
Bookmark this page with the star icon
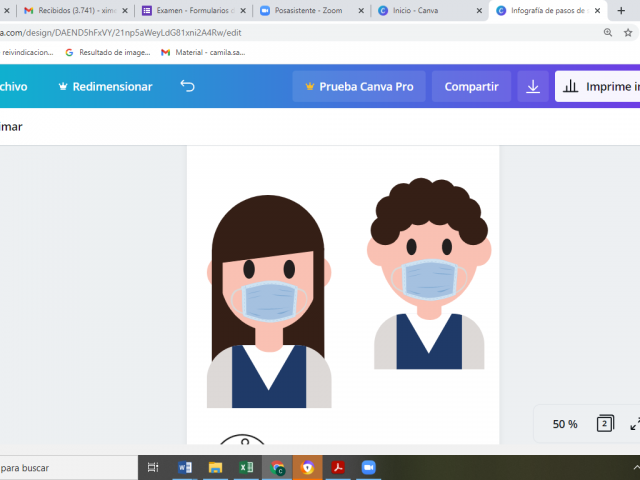pos(631,32)
